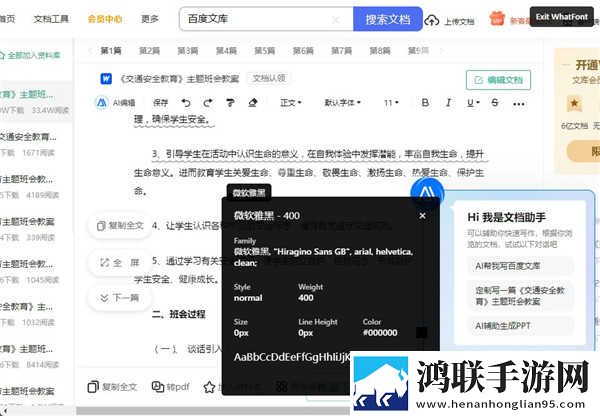Screen dimensions: 600x416
Task: Open the 更多 menu
Action: pos(150,19)
